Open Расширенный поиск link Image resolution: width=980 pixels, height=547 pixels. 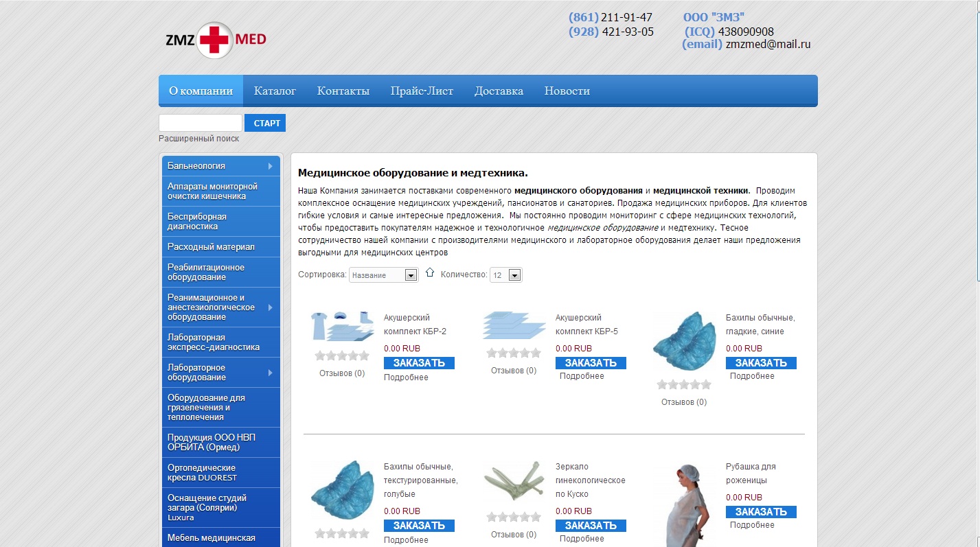click(x=199, y=139)
